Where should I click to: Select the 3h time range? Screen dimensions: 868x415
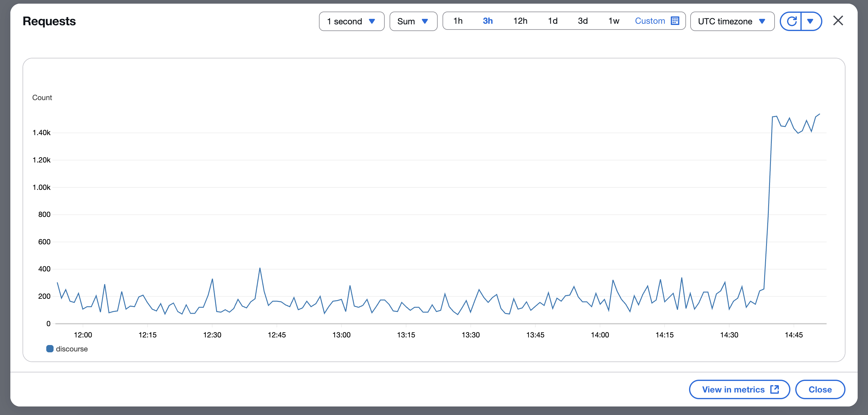tap(488, 21)
